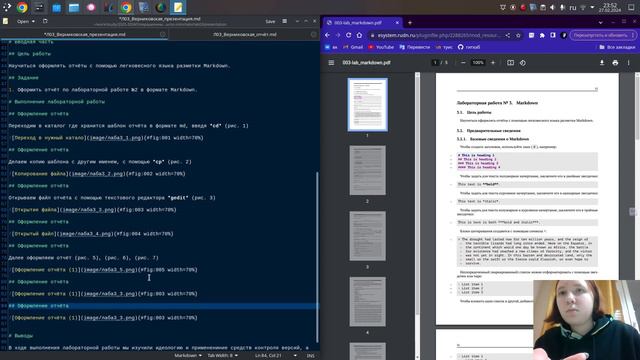Switch to the gedit taskbar icon
This screenshot has width=640, height=360.
tap(178, 7)
